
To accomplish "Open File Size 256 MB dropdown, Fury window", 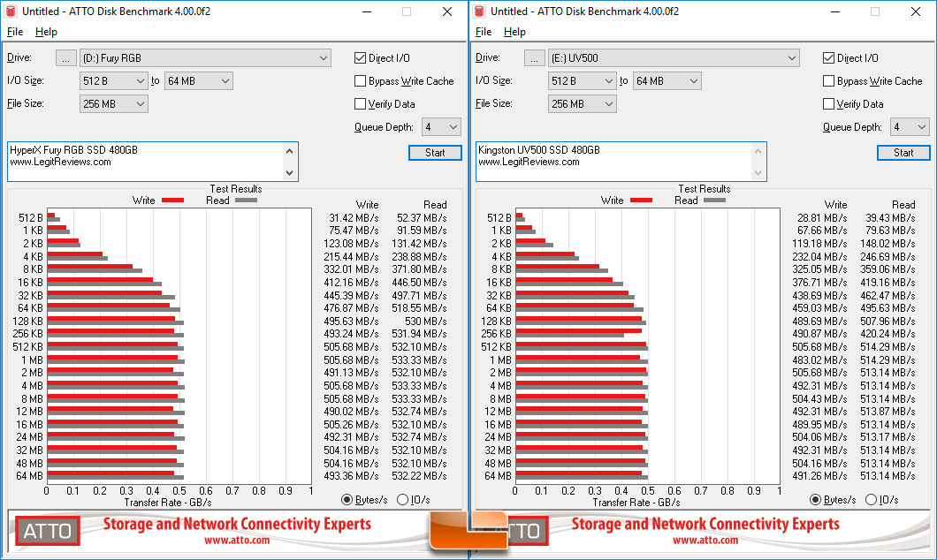I will pyautogui.click(x=113, y=104).
